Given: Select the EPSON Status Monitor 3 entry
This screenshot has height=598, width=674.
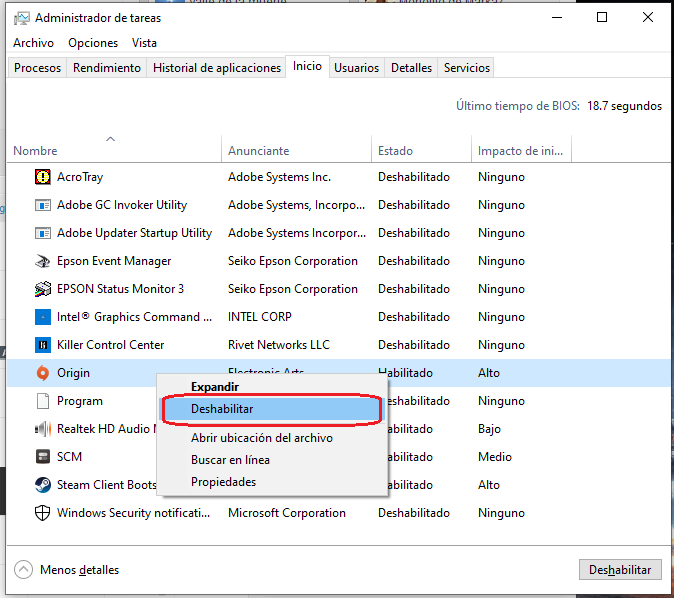Looking at the screenshot, I should (x=120, y=289).
